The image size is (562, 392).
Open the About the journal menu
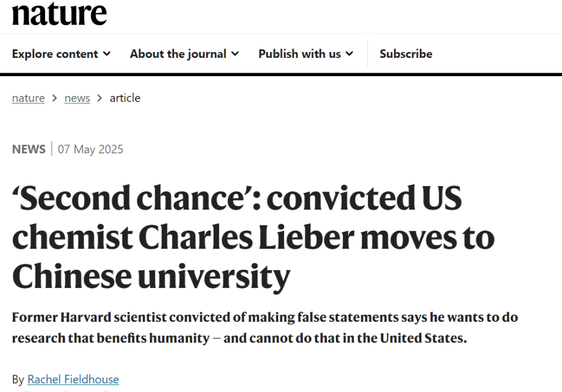(x=184, y=54)
